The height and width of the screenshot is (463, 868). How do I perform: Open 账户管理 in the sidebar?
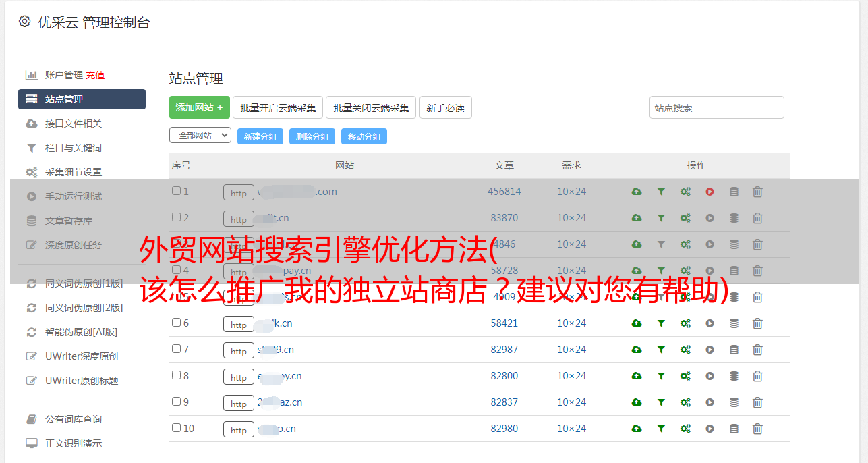[x=64, y=75]
